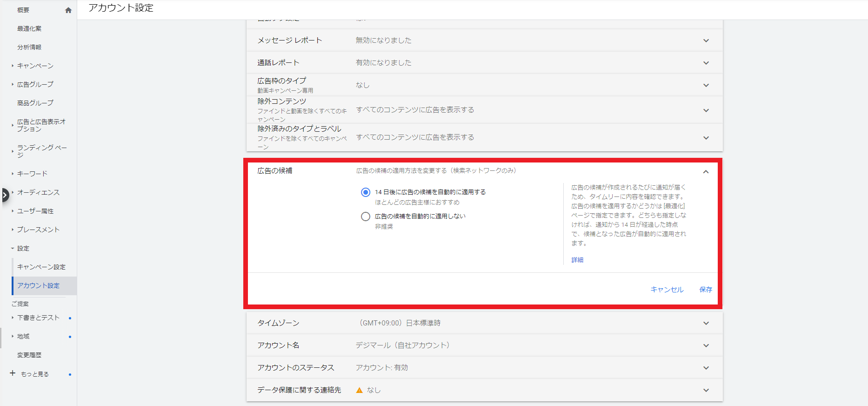868x406 pixels.
Task: Open the 詳細 link
Action: pyautogui.click(x=577, y=260)
